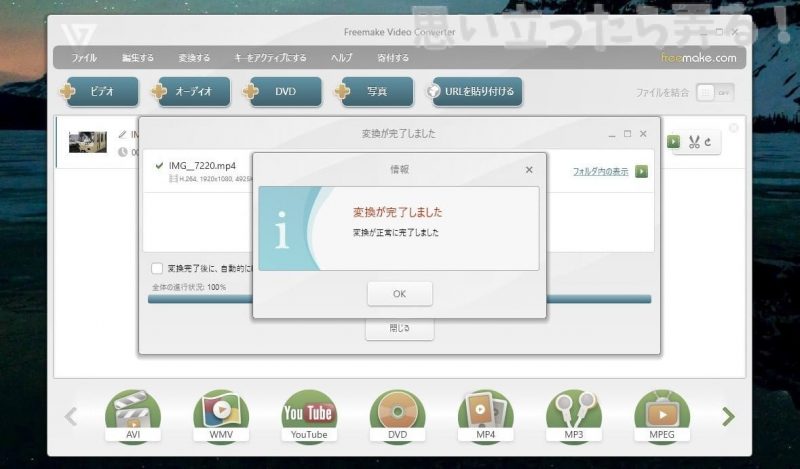Open the ヘルプ menu
800x469 pixels.
click(x=341, y=58)
